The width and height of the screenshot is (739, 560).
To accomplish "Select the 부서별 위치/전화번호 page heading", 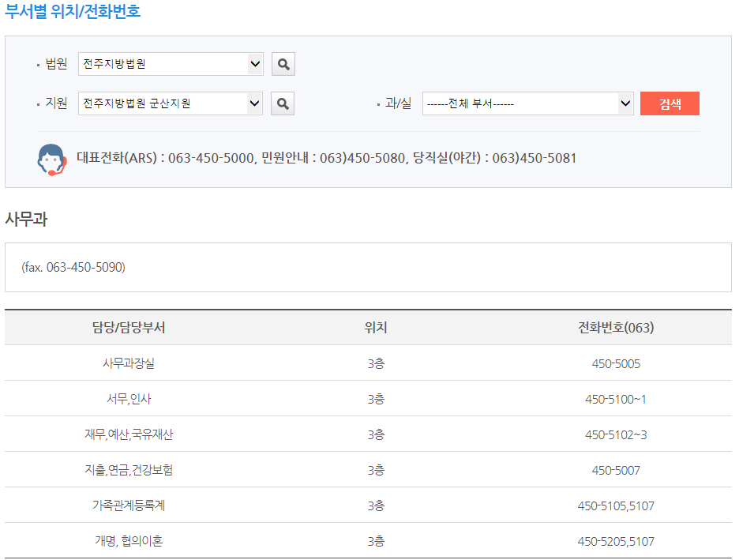I will pos(73,10).
